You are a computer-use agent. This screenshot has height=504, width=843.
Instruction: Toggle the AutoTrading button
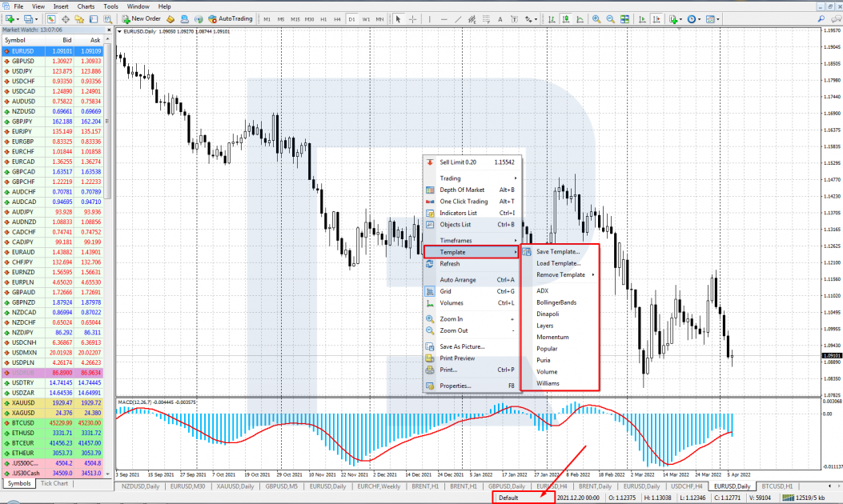point(230,19)
